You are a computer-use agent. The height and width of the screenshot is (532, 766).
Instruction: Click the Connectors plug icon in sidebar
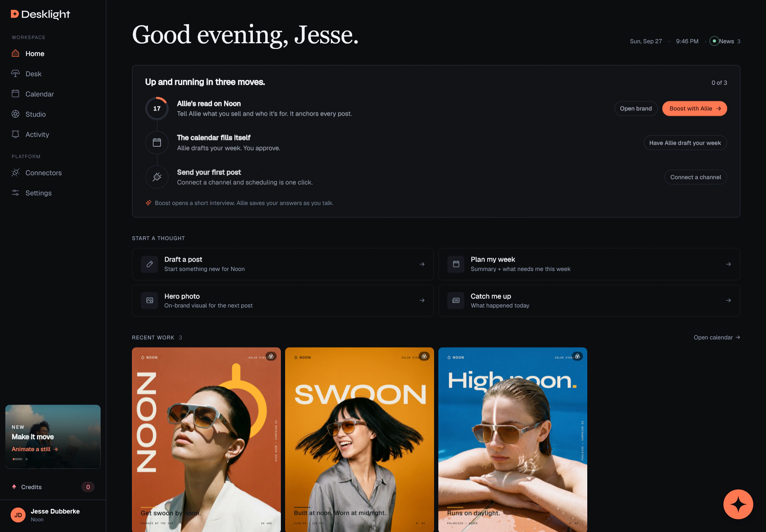(x=15, y=172)
